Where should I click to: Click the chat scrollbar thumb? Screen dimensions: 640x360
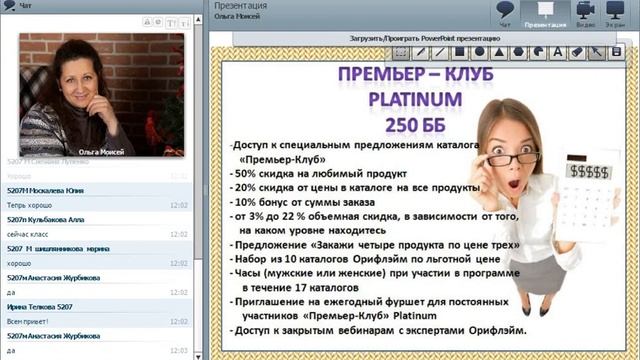point(198,141)
